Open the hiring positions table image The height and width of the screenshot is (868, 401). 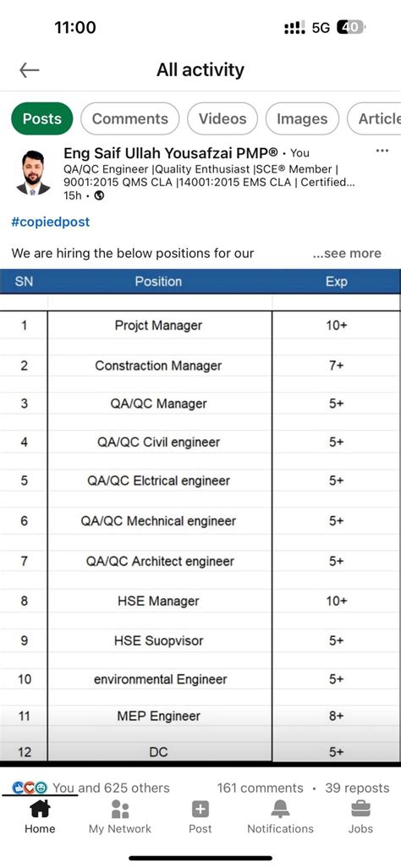pyautogui.click(x=200, y=518)
